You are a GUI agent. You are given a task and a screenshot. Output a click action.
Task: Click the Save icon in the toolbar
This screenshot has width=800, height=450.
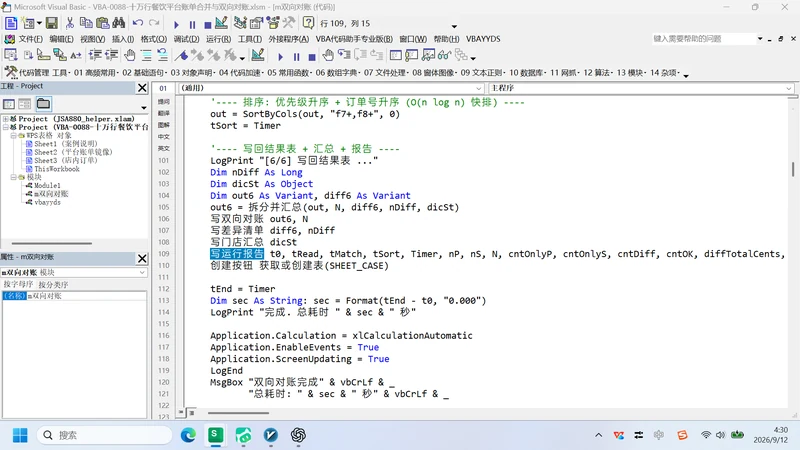click(52, 23)
